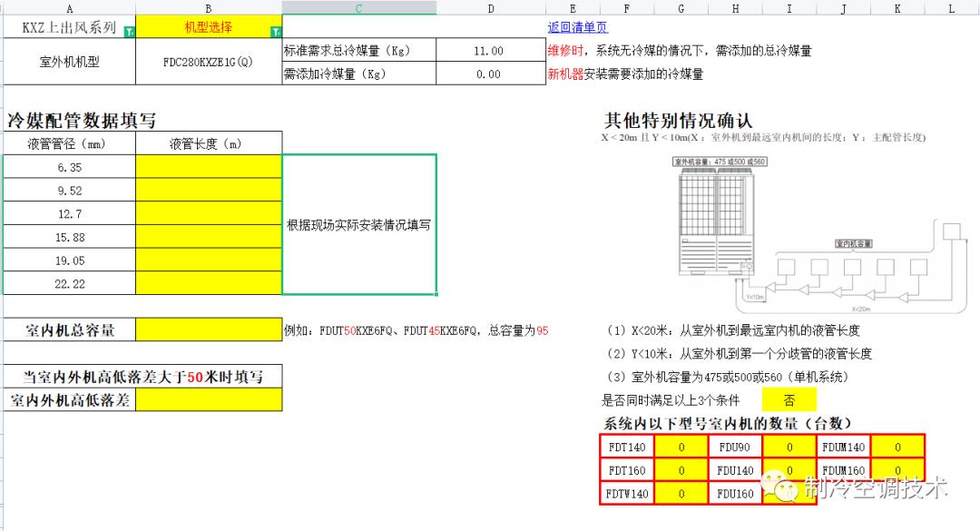Screen dimensions: 980x531
Task: Click the 液管管径 (mm) header cell
Action: click(x=69, y=143)
